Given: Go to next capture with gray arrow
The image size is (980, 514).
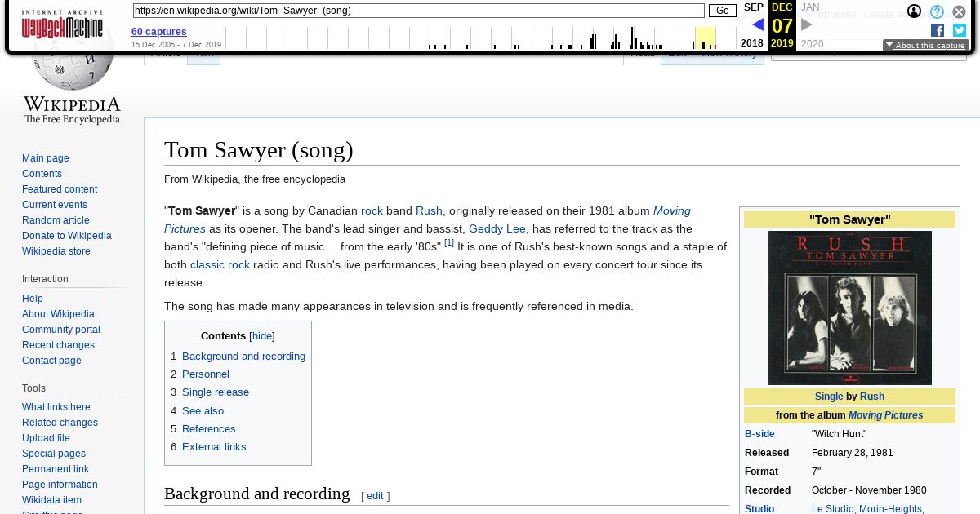Looking at the screenshot, I should pos(806,24).
